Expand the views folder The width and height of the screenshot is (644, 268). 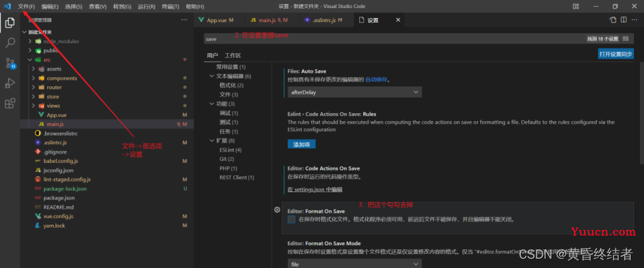[x=33, y=106]
